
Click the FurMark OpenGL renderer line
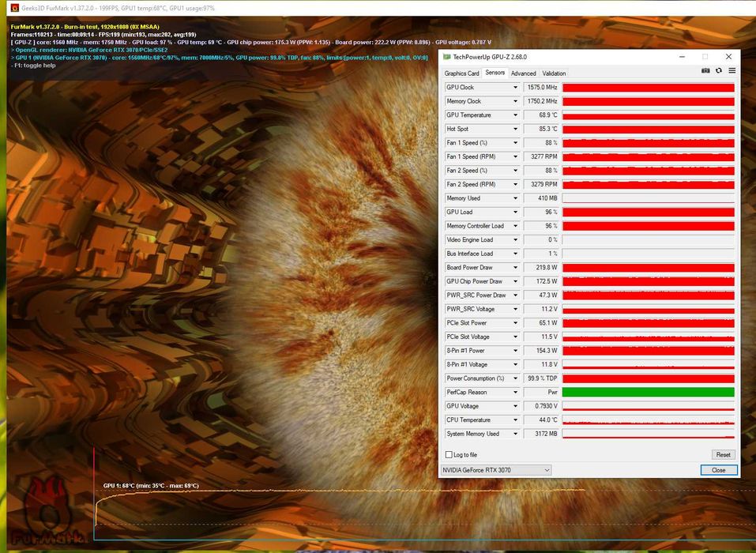click(89, 50)
